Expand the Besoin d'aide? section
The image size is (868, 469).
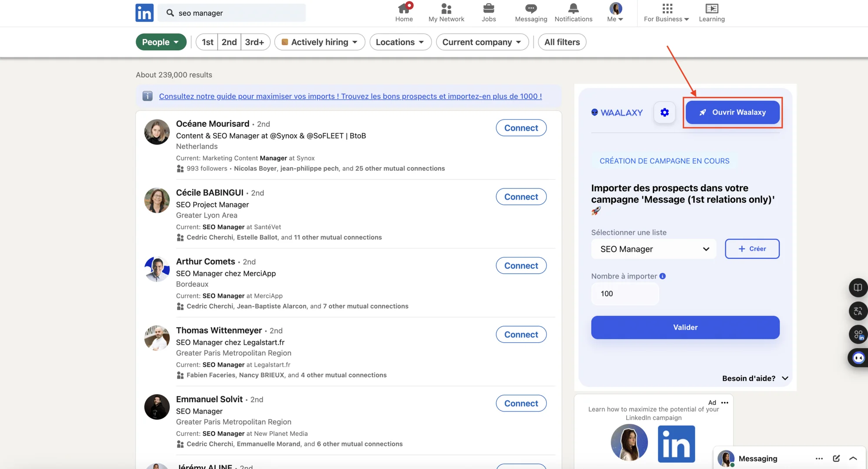(x=755, y=378)
